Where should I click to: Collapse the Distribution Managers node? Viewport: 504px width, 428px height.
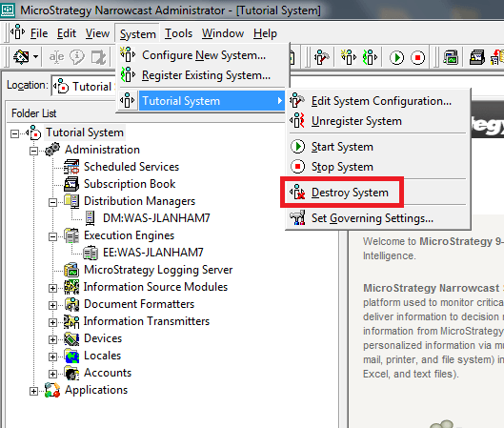tap(52, 202)
